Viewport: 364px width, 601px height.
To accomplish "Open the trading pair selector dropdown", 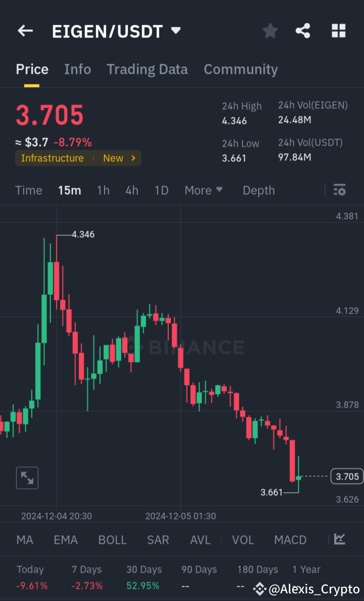I will pyautogui.click(x=175, y=30).
